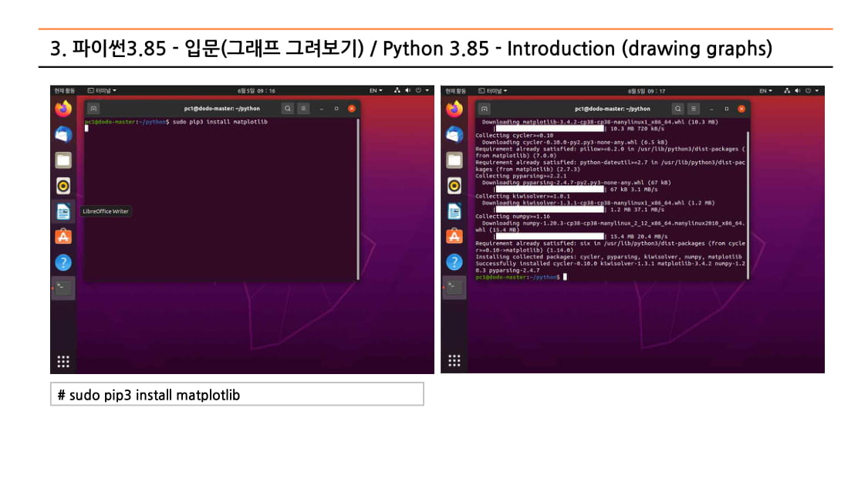Screen dimensions: 868x489
Task: Click the search icon in right terminal header
Action: [677, 109]
